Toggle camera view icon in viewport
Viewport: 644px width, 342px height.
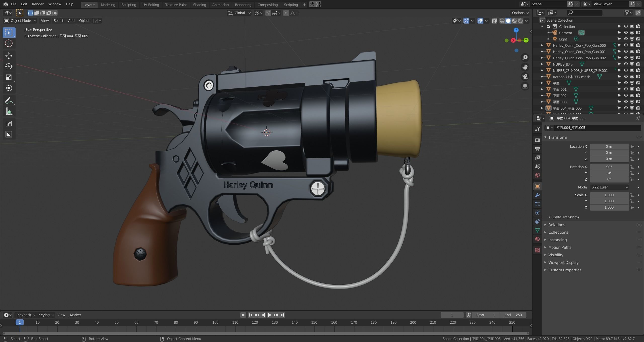[525, 77]
